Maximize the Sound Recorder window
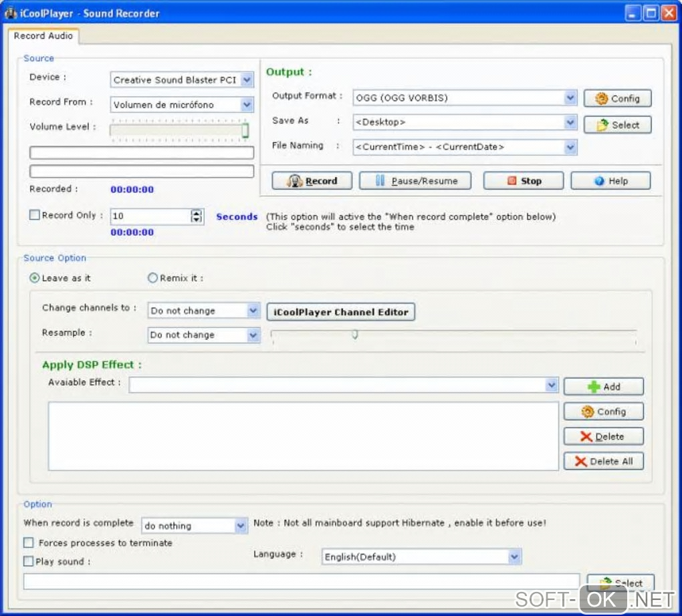This screenshot has width=682, height=616. pos(651,13)
